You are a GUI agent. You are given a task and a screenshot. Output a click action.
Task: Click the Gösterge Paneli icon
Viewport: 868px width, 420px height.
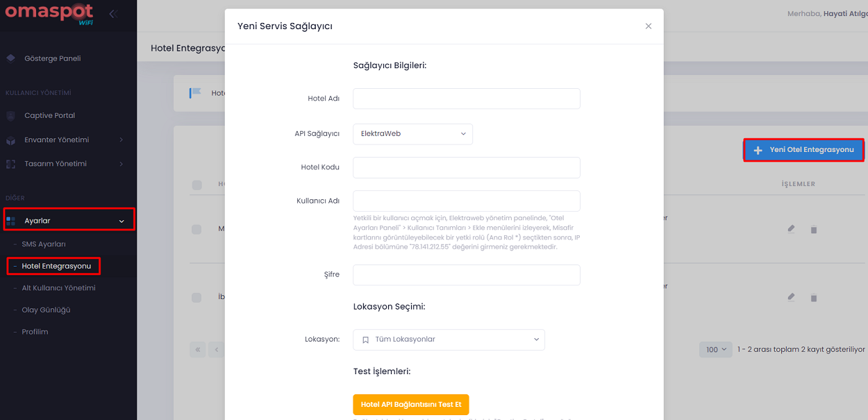[x=10, y=58]
